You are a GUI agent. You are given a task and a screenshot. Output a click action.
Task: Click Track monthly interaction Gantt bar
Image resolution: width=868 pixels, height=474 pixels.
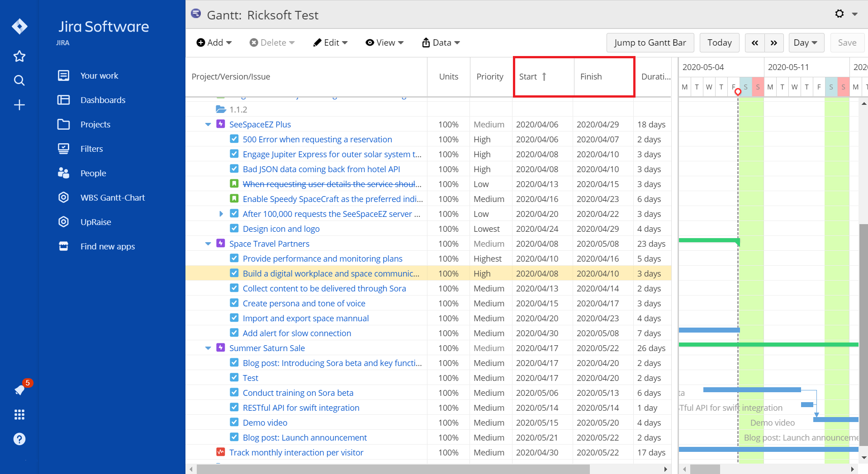tap(768, 449)
